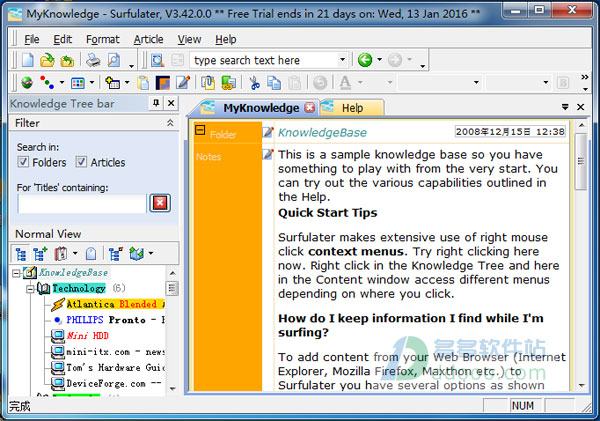Click the colored grid table icon
The height and width of the screenshot is (421, 600).
tap(78, 83)
